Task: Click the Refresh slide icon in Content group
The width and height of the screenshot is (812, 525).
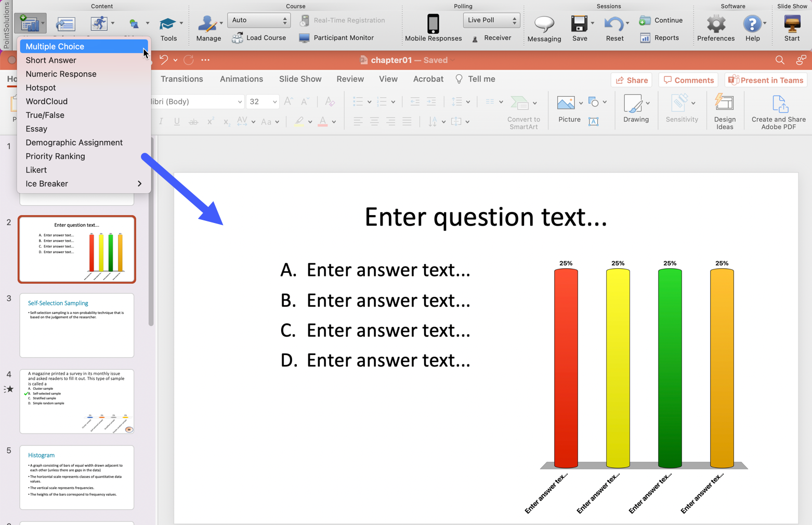Action: (66, 23)
